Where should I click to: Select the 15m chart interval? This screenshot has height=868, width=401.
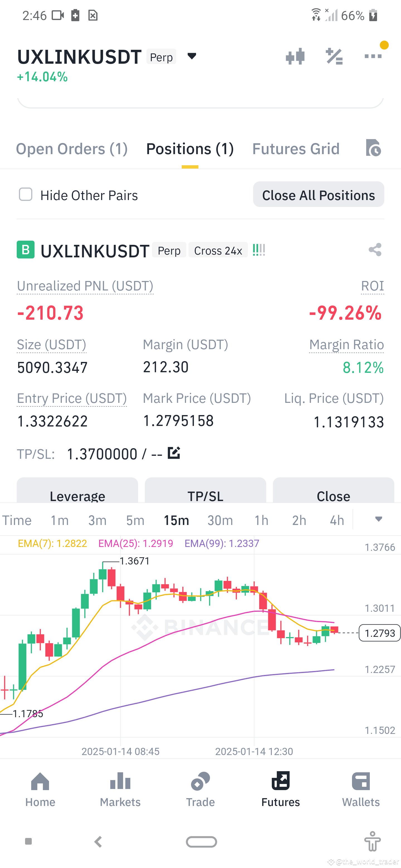tap(176, 520)
